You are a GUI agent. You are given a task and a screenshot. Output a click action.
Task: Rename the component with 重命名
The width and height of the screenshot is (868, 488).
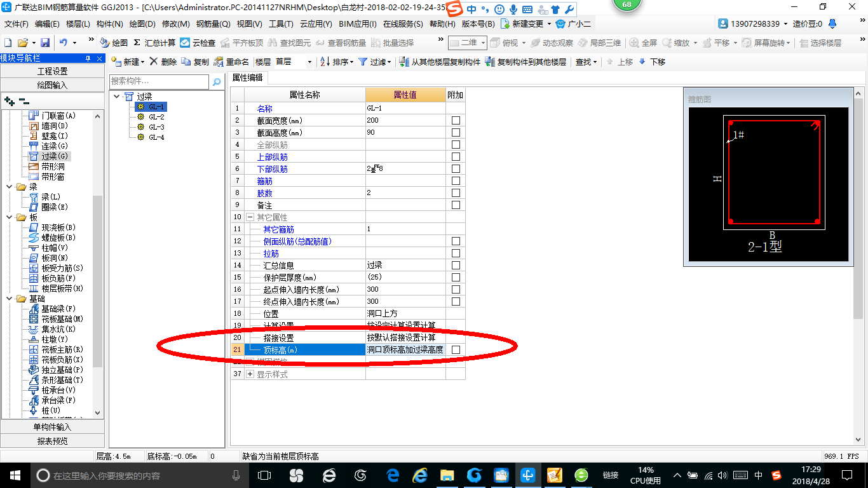(231, 62)
